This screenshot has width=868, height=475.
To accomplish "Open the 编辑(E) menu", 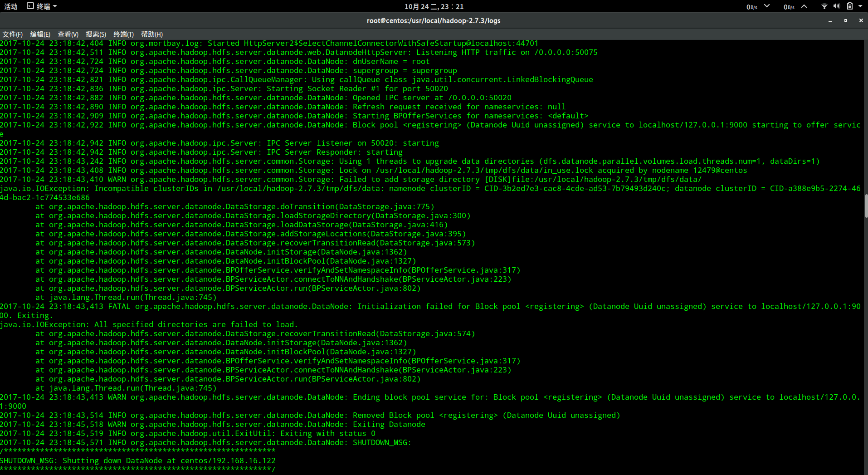I will (x=40, y=34).
